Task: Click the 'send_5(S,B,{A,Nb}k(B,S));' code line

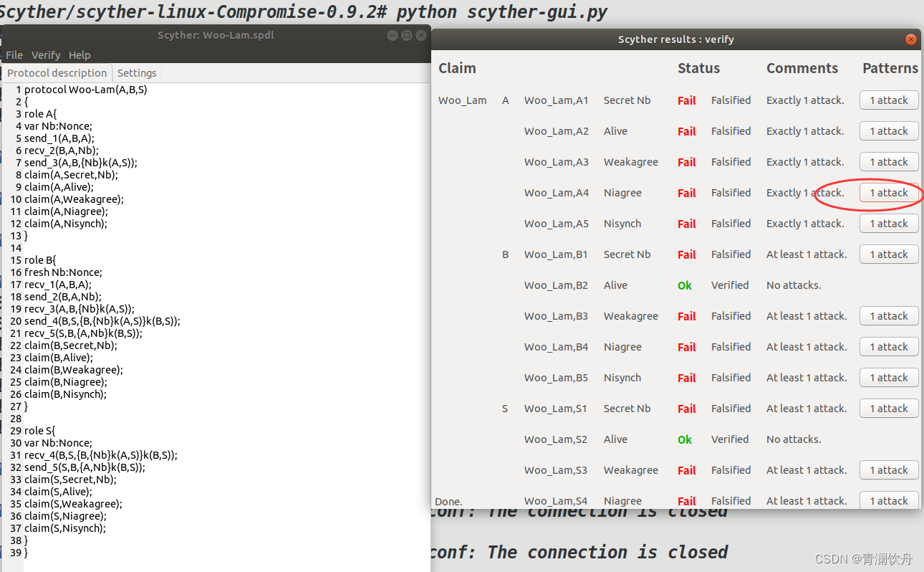Action: 85,467
